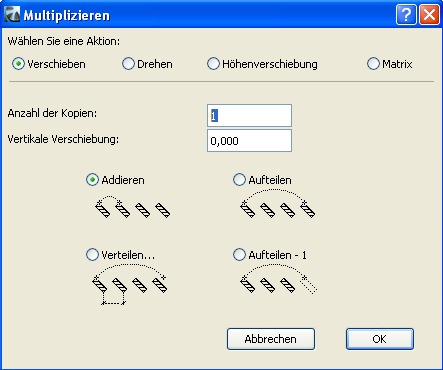The width and height of the screenshot is (443, 370).
Task: Enable the Aufteilen - 1 option
Action: [x=270, y=255]
